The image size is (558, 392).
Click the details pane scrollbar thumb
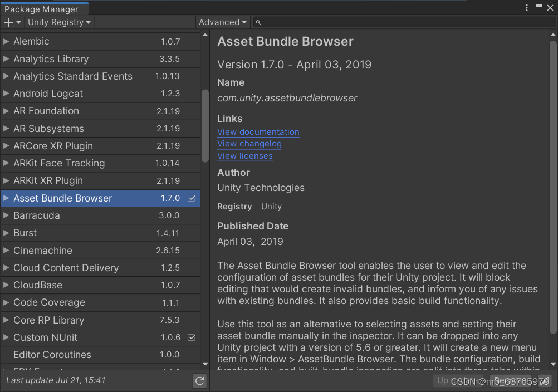tap(552, 188)
